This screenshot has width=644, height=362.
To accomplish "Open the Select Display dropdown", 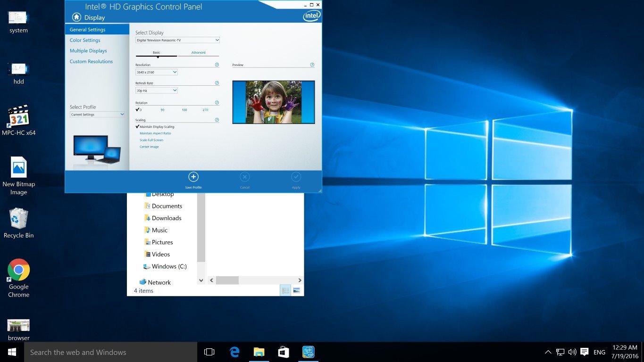I will click(177, 41).
